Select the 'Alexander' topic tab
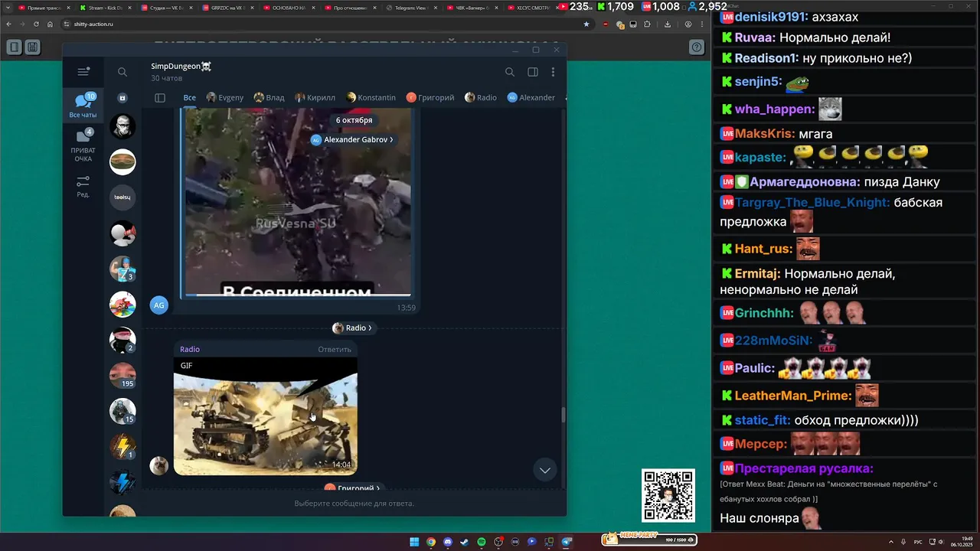 click(531, 98)
